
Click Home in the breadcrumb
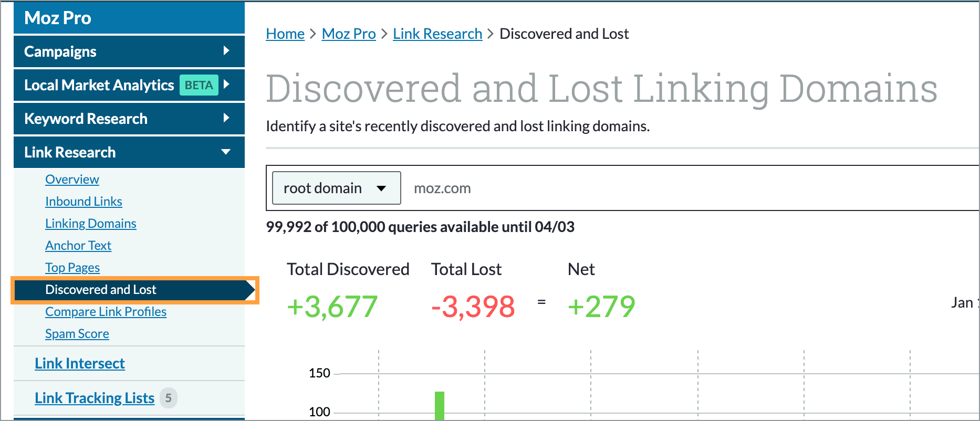point(285,34)
